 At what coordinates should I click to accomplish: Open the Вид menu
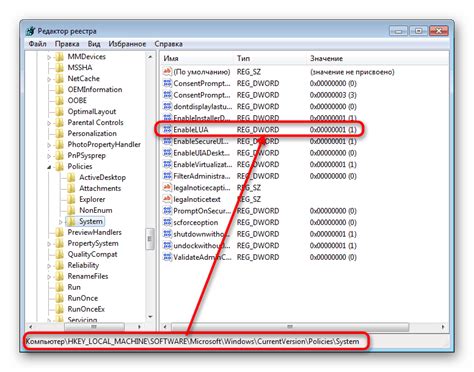click(94, 44)
